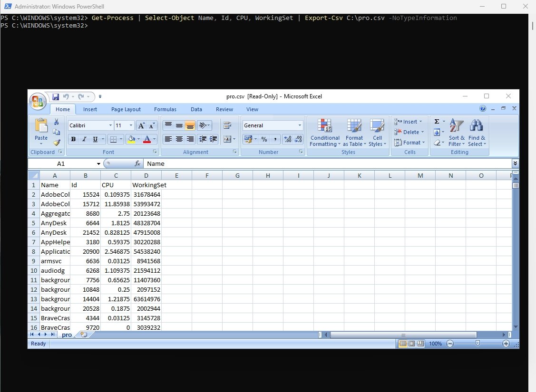Click Merge and Center icon

tap(227, 139)
